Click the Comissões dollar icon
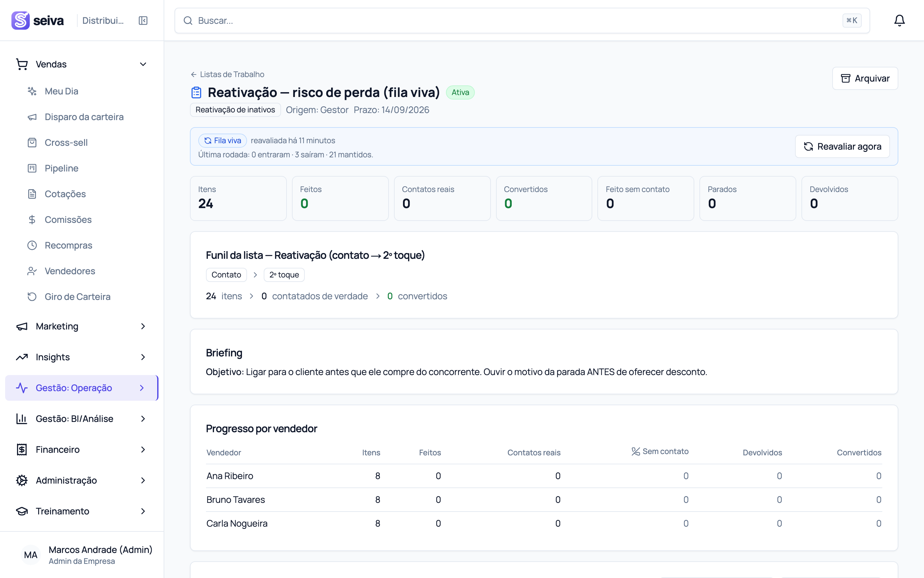 pyautogui.click(x=32, y=220)
